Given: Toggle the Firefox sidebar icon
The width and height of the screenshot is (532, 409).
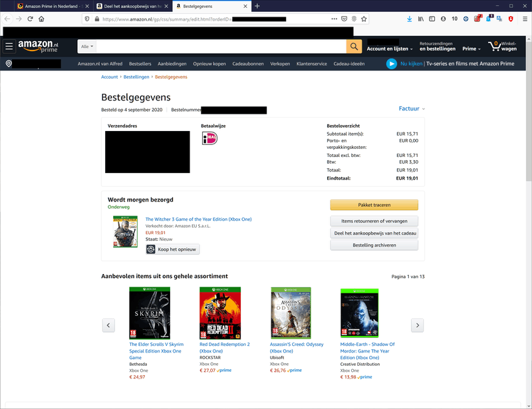Looking at the screenshot, I should (432, 19).
